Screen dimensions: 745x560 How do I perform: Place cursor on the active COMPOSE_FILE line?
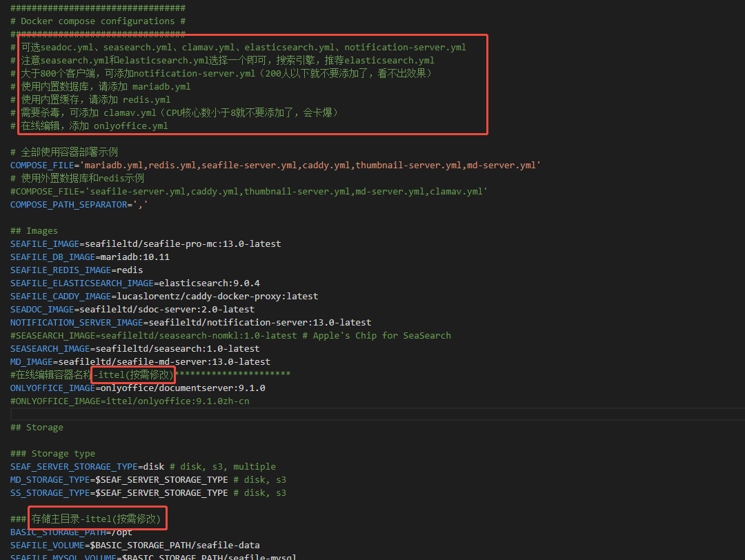point(275,166)
